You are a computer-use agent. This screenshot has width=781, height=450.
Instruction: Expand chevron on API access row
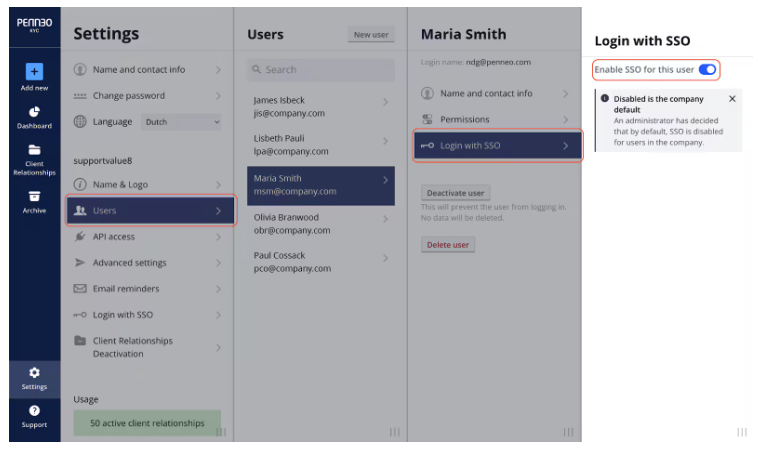(218, 237)
